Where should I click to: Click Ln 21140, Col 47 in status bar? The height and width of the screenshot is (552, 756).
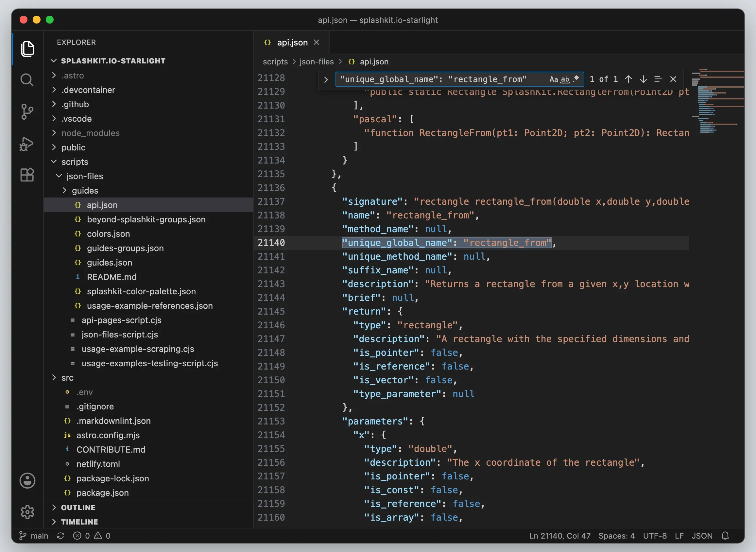pyautogui.click(x=559, y=536)
